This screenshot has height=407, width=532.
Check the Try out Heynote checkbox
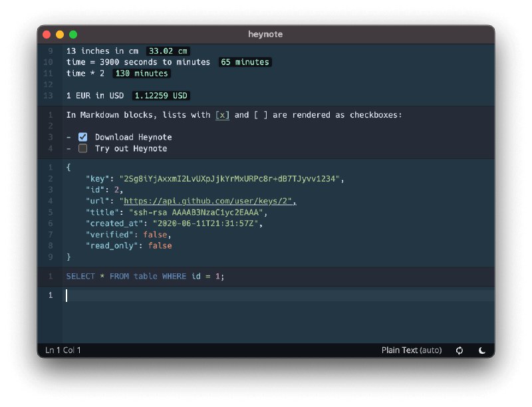tap(82, 148)
